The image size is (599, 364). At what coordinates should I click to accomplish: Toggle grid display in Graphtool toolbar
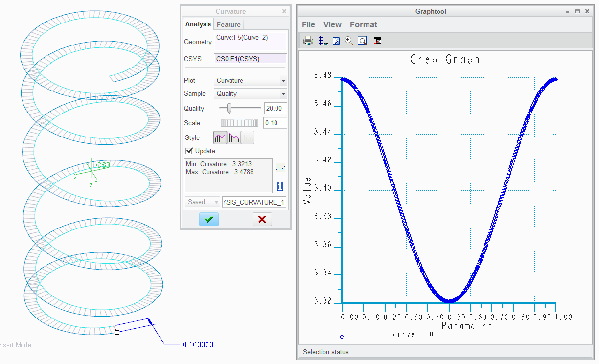click(x=323, y=41)
